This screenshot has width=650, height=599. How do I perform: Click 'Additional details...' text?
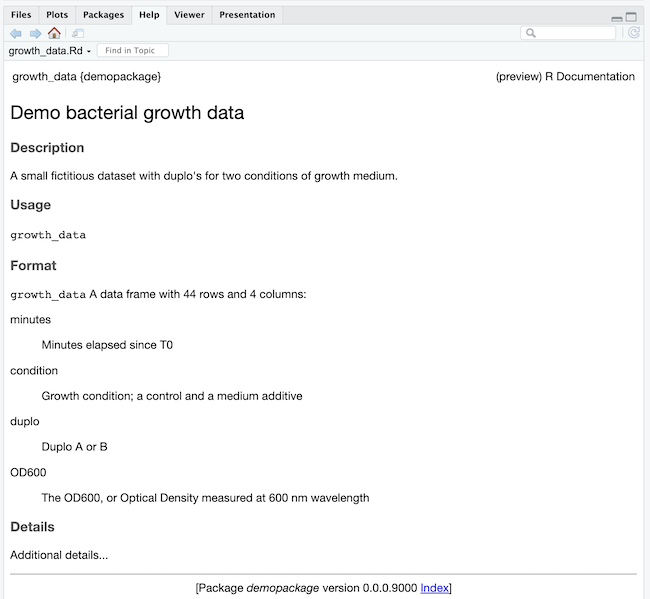point(59,555)
